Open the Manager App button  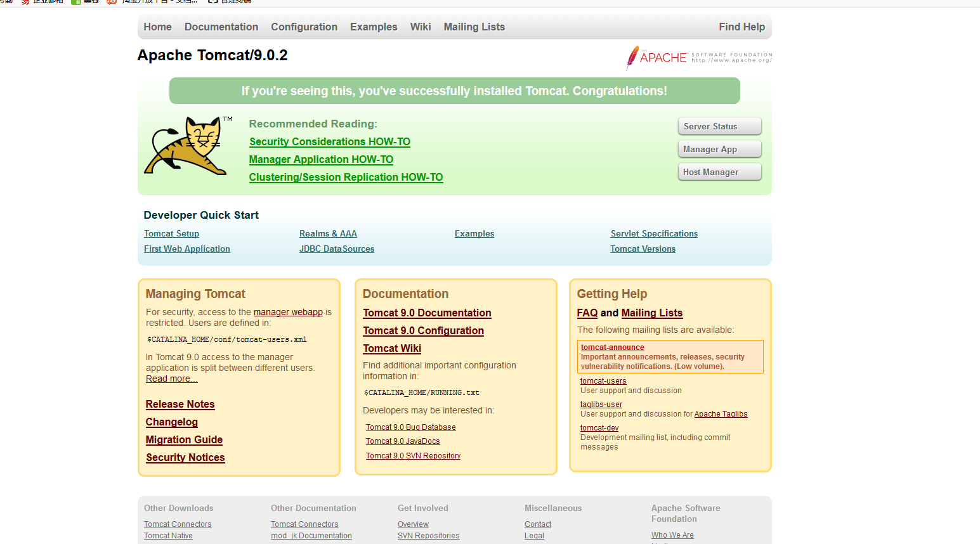click(x=720, y=149)
